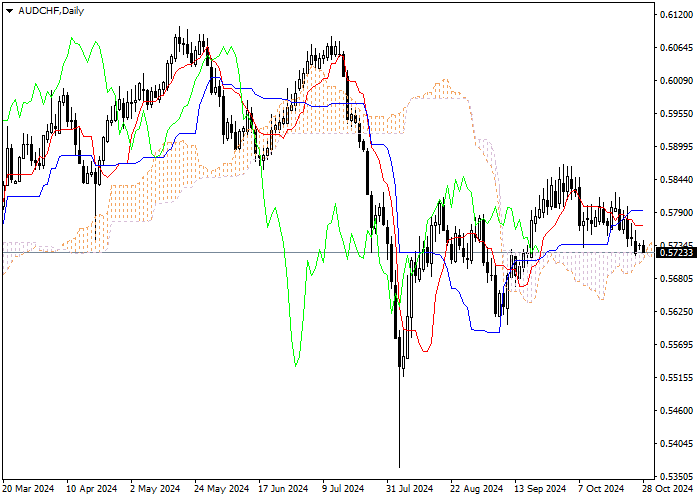Select price level 0.53505 on the scale
Screen dimensions: 700x500
pos(676,476)
